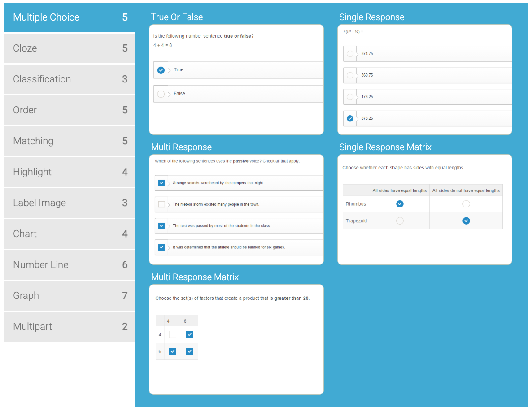Select Rhombus 'All sides do not have equal lengths'
The height and width of the screenshot is (415, 532).
[x=466, y=204]
